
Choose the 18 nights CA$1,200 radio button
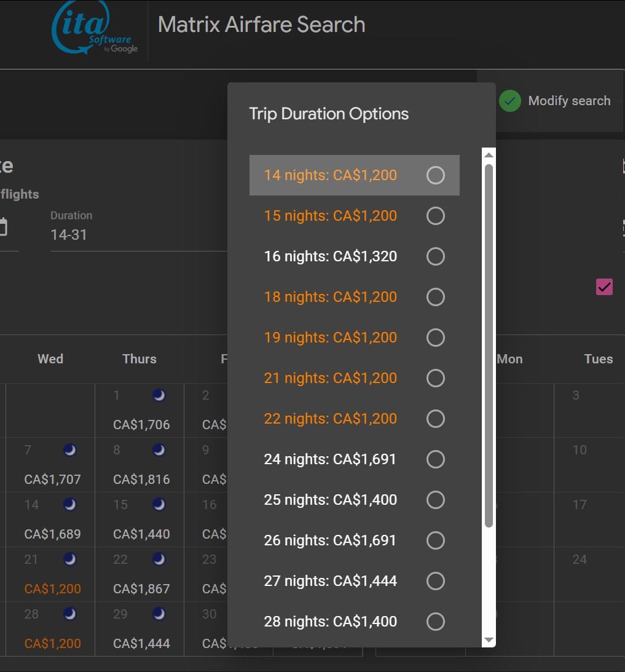[436, 297]
